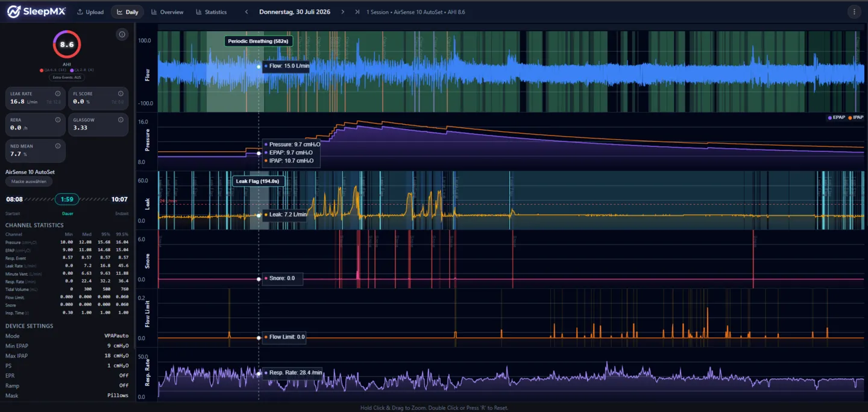Go to the previous day arrow

point(246,11)
